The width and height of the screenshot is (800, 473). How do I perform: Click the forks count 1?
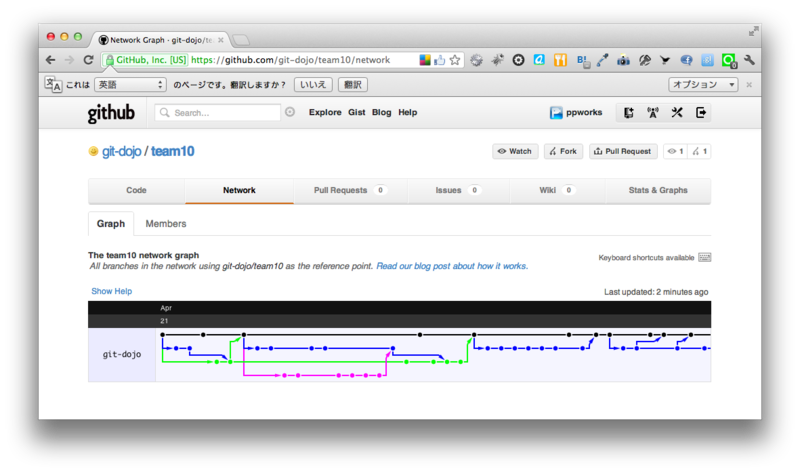click(x=699, y=151)
